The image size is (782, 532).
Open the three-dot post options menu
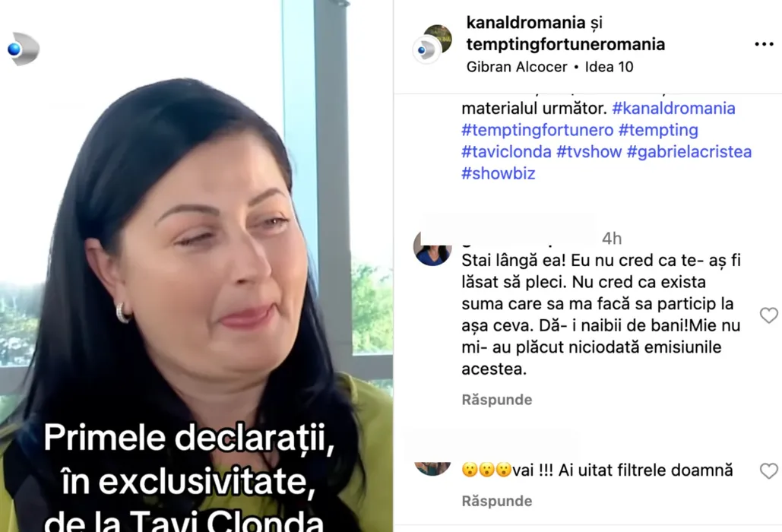(x=764, y=44)
